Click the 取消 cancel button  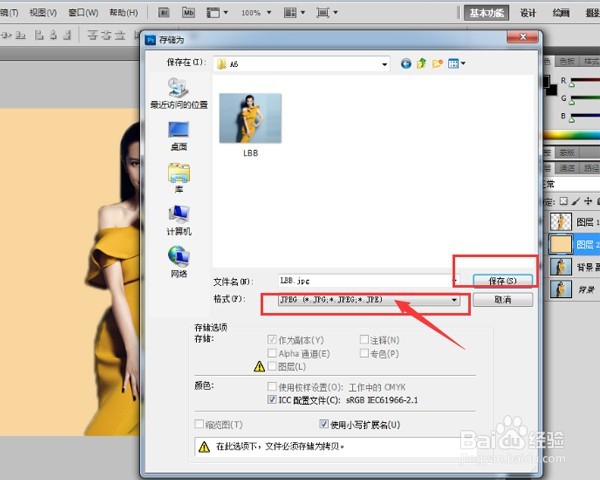[x=503, y=300]
